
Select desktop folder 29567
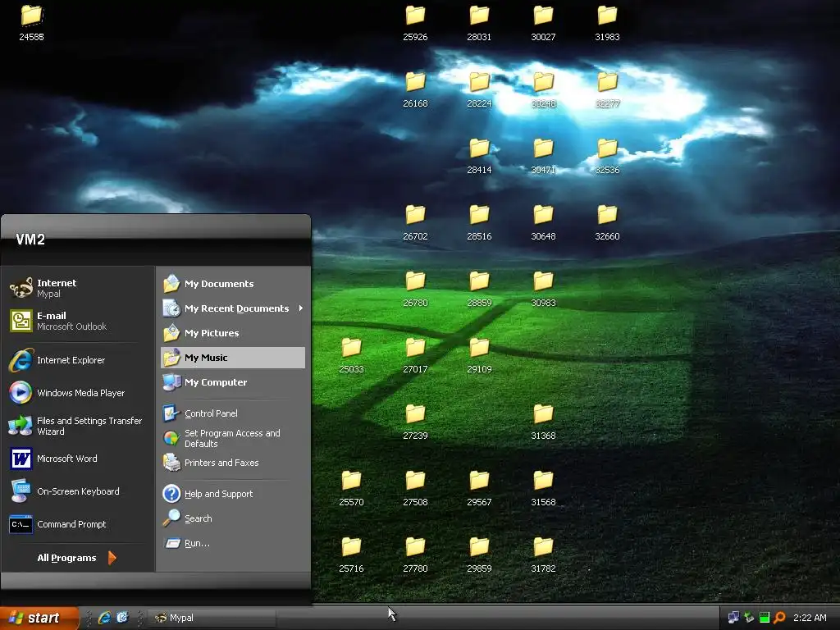click(479, 487)
